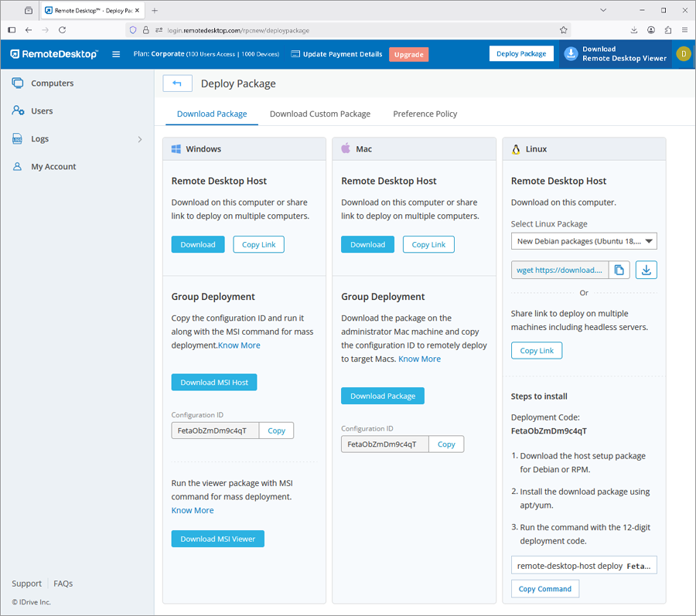Bookmark this page with star icon
696x616 pixels.
[x=564, y=30]
